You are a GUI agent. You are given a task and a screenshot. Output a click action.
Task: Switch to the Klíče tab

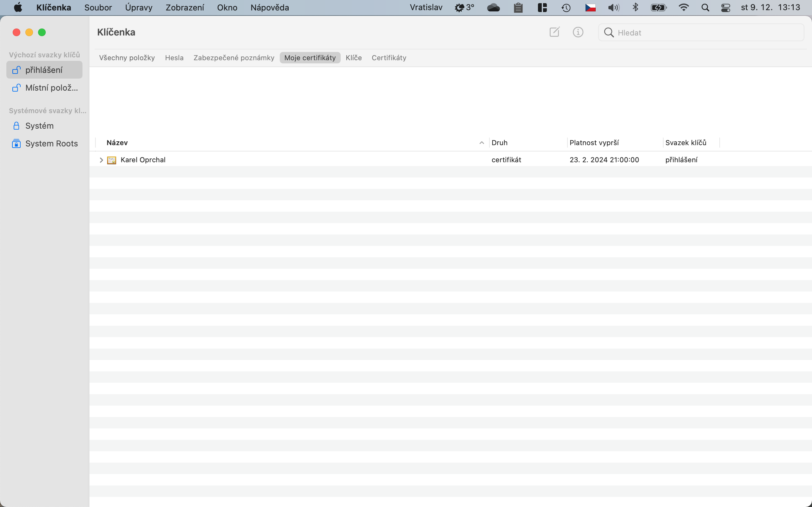[x=354, y=58]
